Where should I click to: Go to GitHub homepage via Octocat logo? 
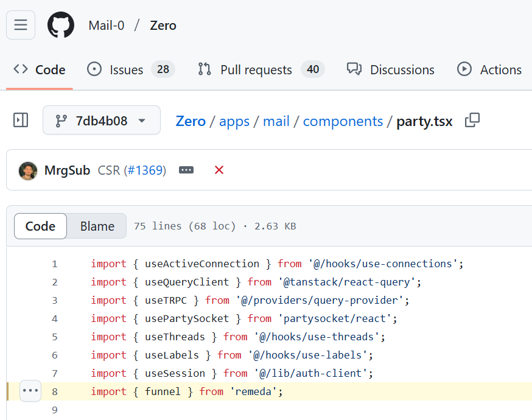(x=61, y=25)
